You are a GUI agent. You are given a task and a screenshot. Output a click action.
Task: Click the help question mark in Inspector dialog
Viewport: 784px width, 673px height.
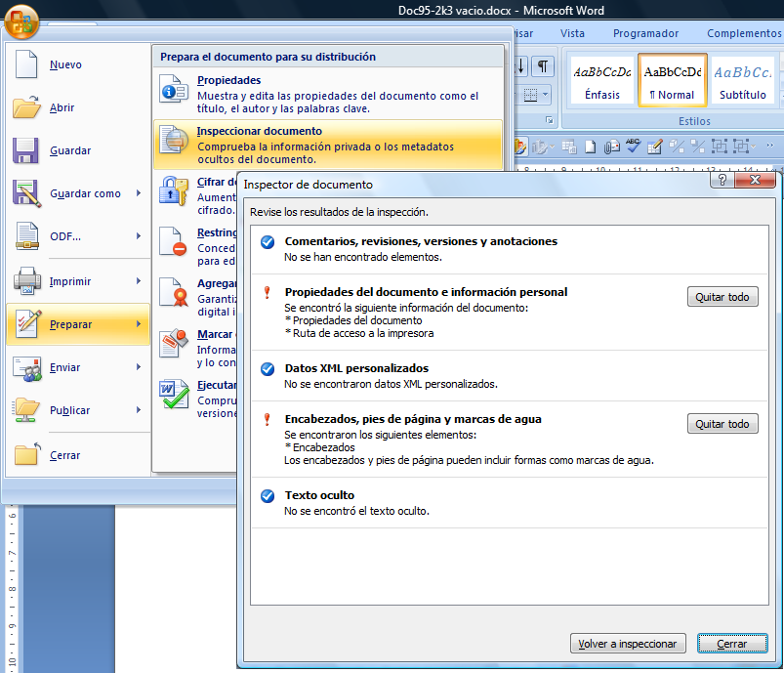pos(722,180)
